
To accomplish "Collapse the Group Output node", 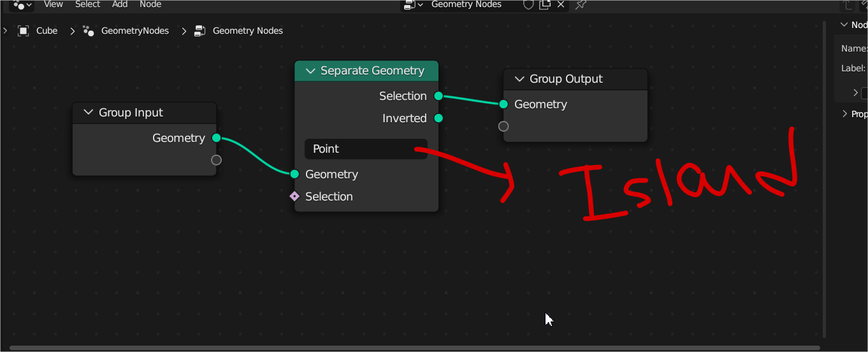I will click(519, 79).
